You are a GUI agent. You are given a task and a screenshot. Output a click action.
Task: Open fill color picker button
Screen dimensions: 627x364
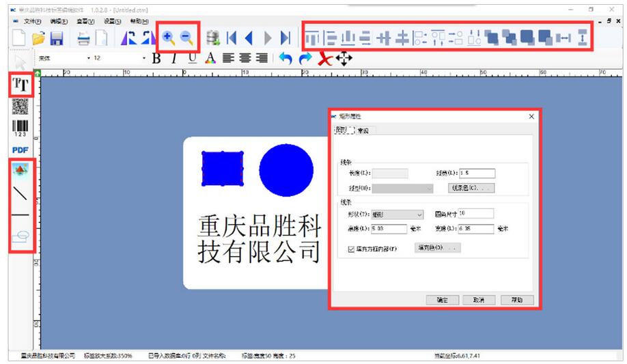pyautogui.click(x=437, y=248)
